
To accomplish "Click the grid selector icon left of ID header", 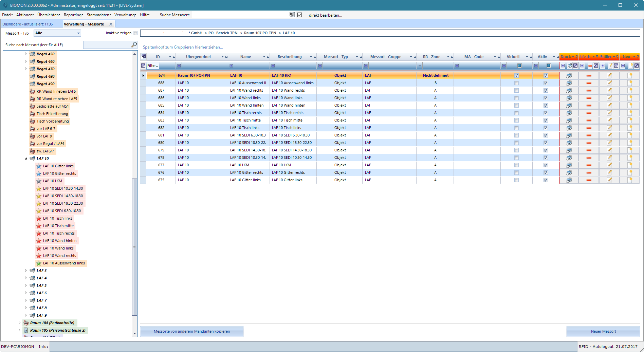I will point(144,57).
